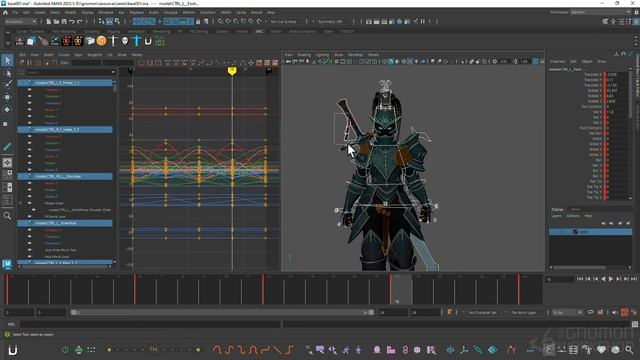This screenshot has width=640, height=360.
Task: Open the Graph Editor Tangents menu
Action: [94, 54]
